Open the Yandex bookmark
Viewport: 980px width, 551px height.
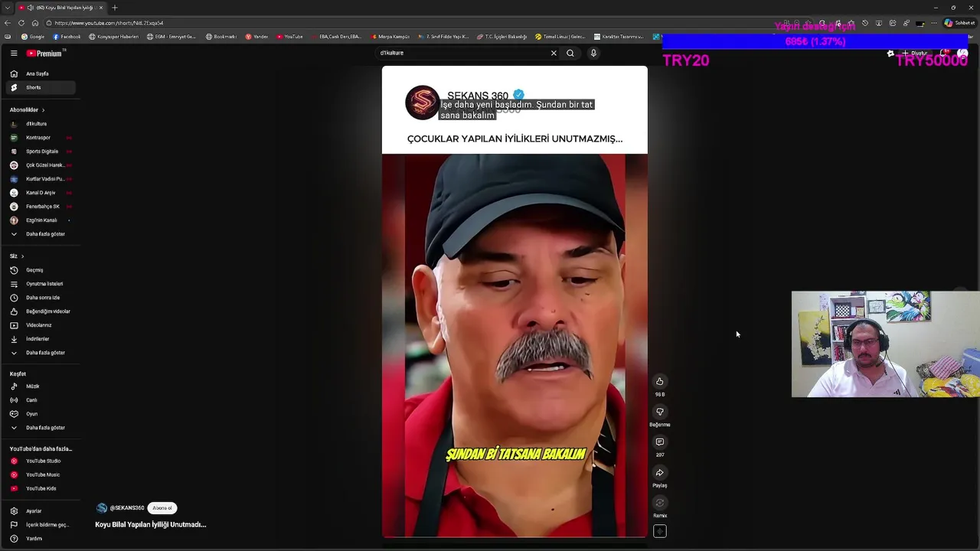point(256,37)
